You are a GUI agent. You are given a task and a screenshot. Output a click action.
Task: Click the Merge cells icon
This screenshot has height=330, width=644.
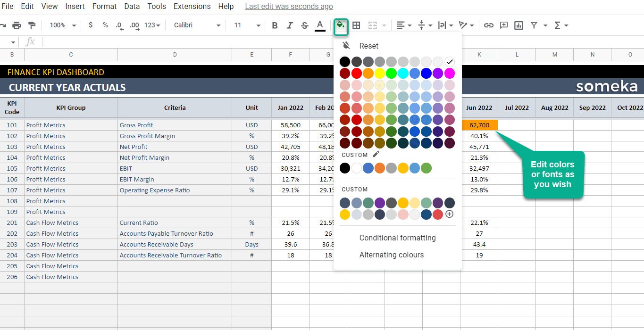(373, 25)
